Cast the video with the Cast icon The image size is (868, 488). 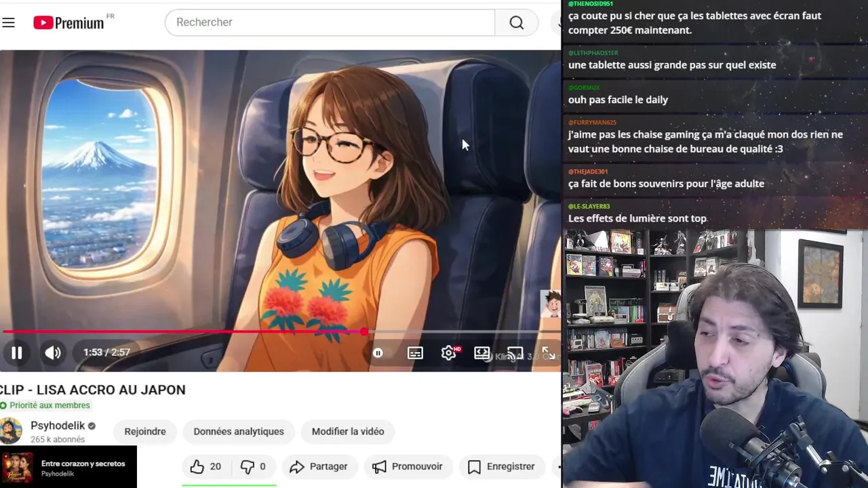coord(515,354)
